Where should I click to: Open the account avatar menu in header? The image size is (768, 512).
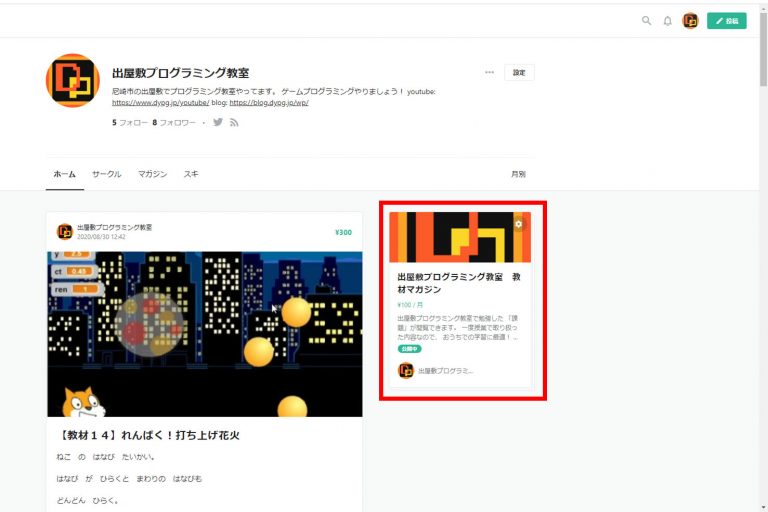point(691,21)
